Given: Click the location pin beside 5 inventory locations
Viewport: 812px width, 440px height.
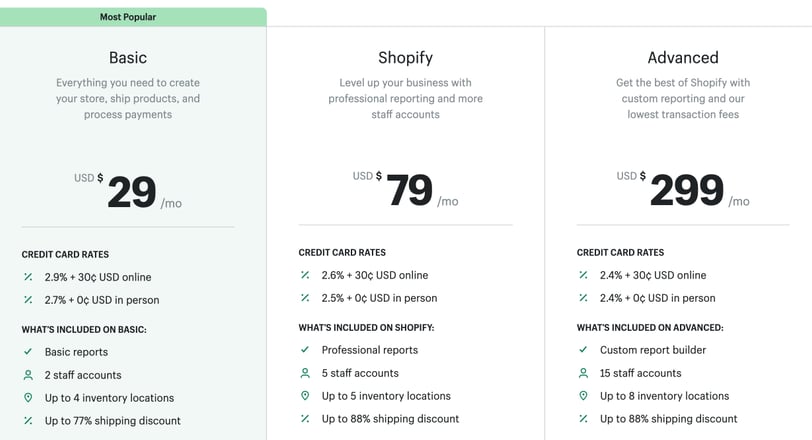Looking at the screenshot, I should [305, 395].
